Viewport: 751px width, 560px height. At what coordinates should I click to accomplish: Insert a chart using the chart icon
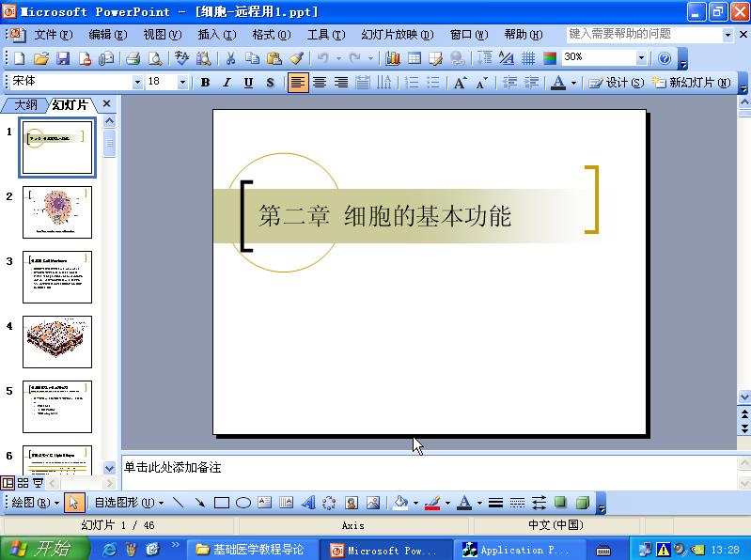click(393, 58)
